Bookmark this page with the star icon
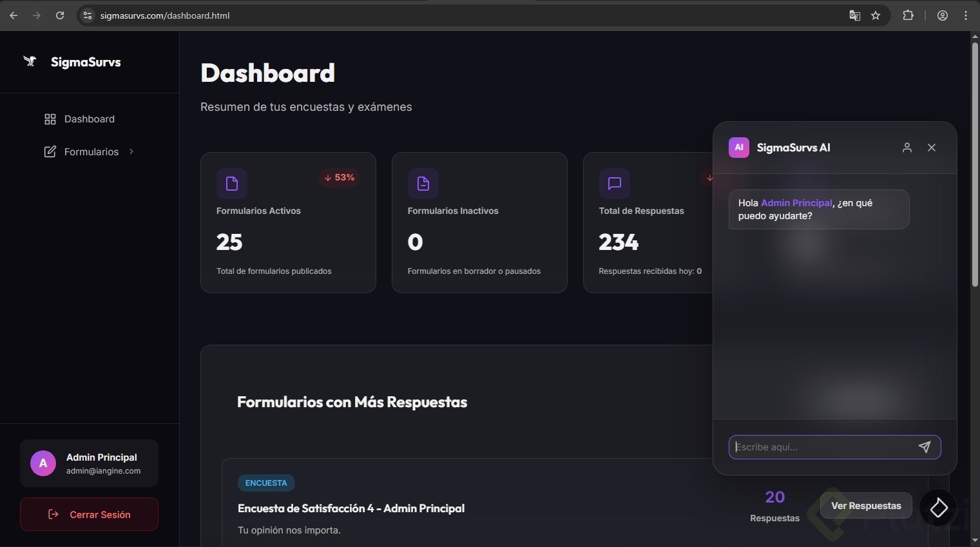 point(876,15)
